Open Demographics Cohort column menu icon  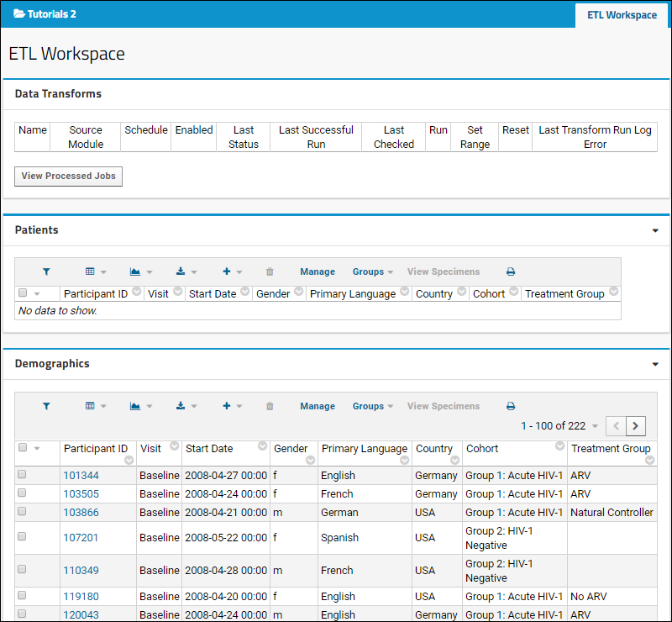(559, 446)
